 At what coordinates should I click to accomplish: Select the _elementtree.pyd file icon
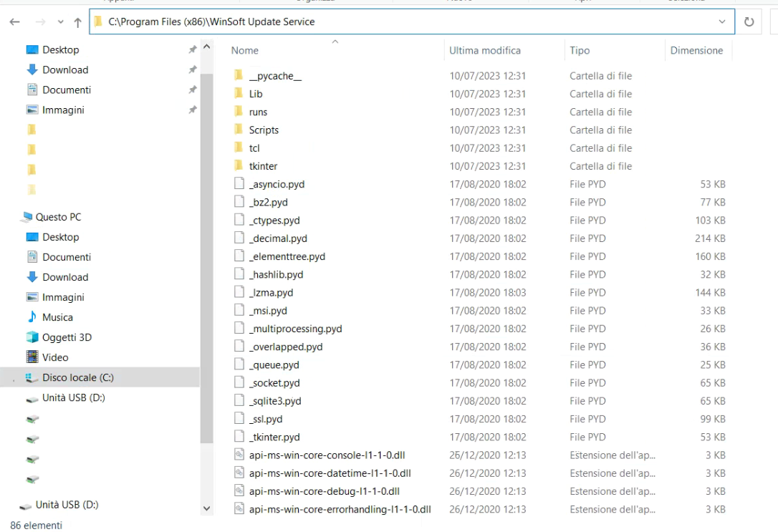pyautogui.click(x=239, y=256)
